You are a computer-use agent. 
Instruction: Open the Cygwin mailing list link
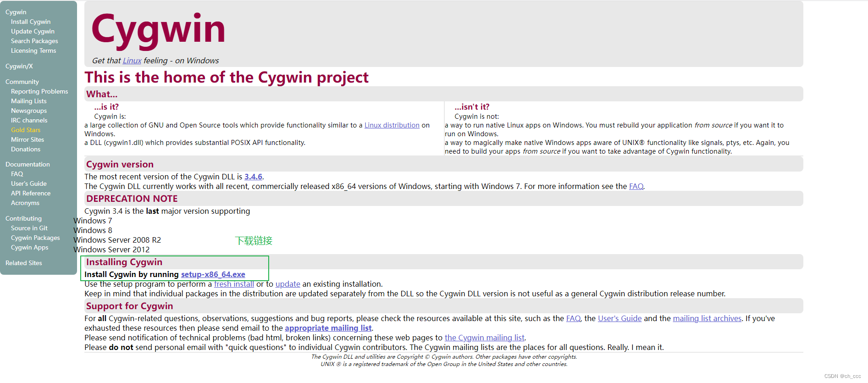485,338
